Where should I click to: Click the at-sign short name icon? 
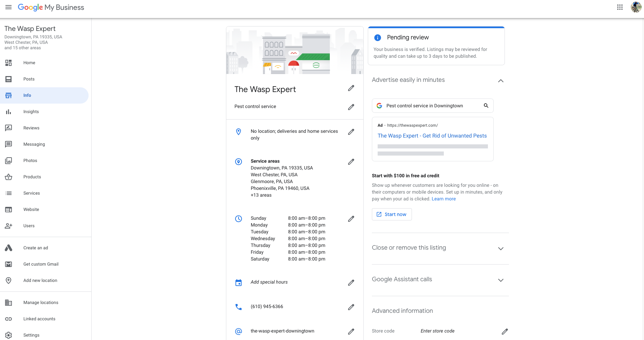pyautogui.click(x=239, y=332)
